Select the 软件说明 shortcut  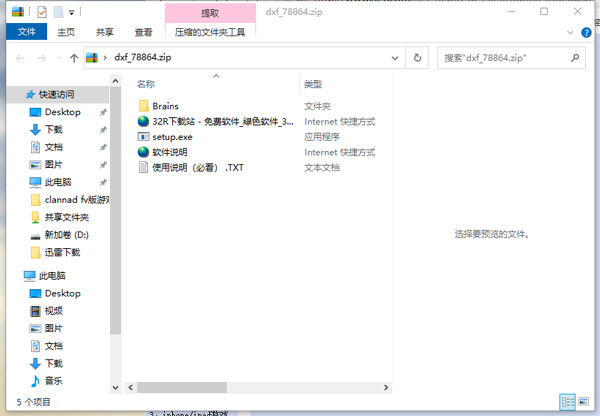163,152
